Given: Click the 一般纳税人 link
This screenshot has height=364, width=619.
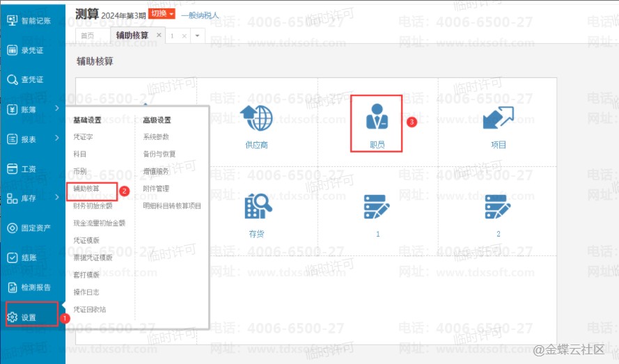Looking at the screenshot, I should pos(199,15).
